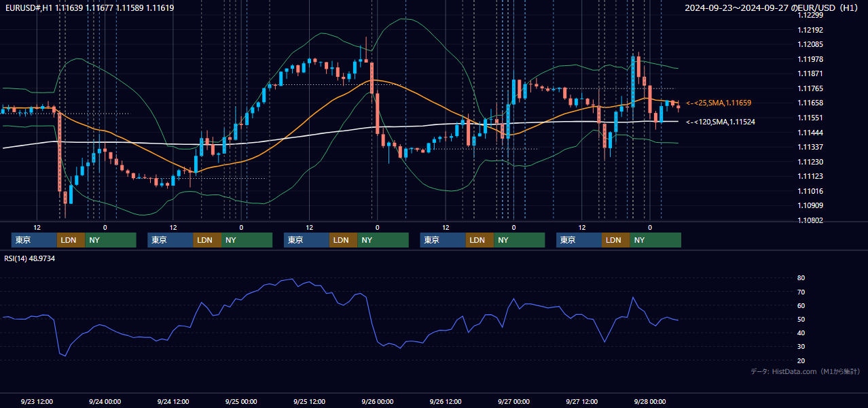
Task: Click the 9/28 00:00 time axis label
Action: (650, 401)
